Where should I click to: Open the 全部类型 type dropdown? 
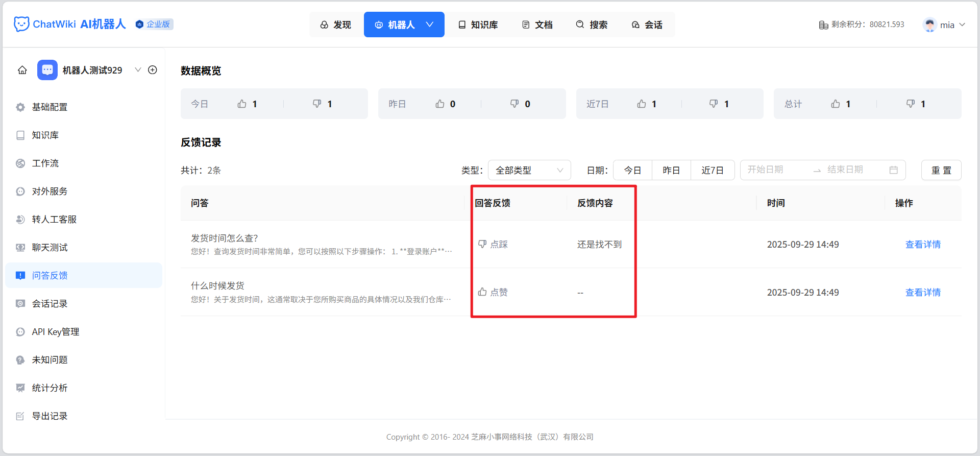[x=529, y=170]
